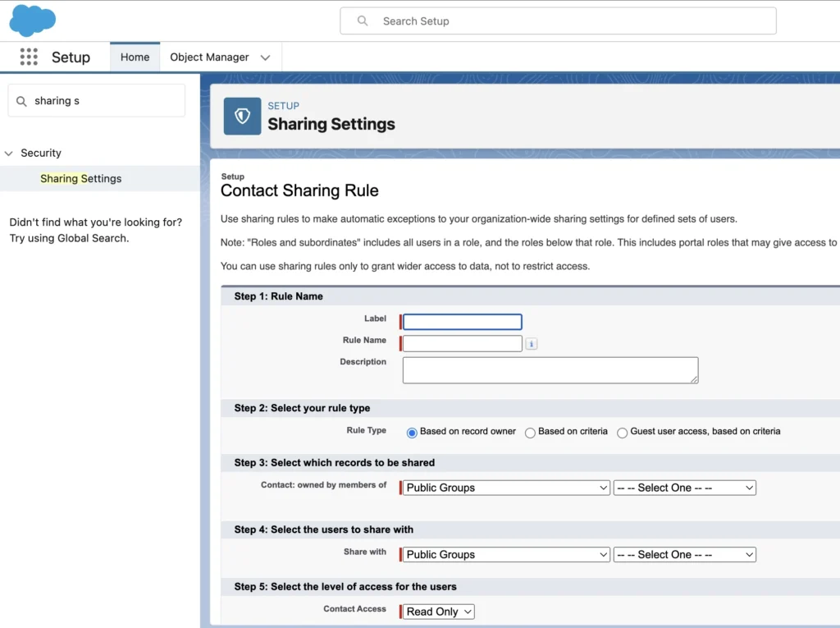Click the info icon beside Rule Name

pyautogui.click(x=531, y=343)
